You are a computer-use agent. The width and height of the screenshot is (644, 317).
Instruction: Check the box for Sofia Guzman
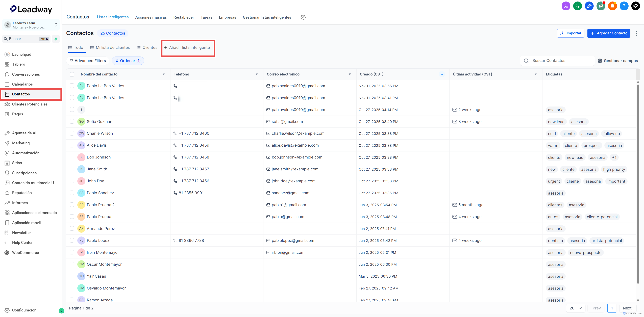point(72,122)
